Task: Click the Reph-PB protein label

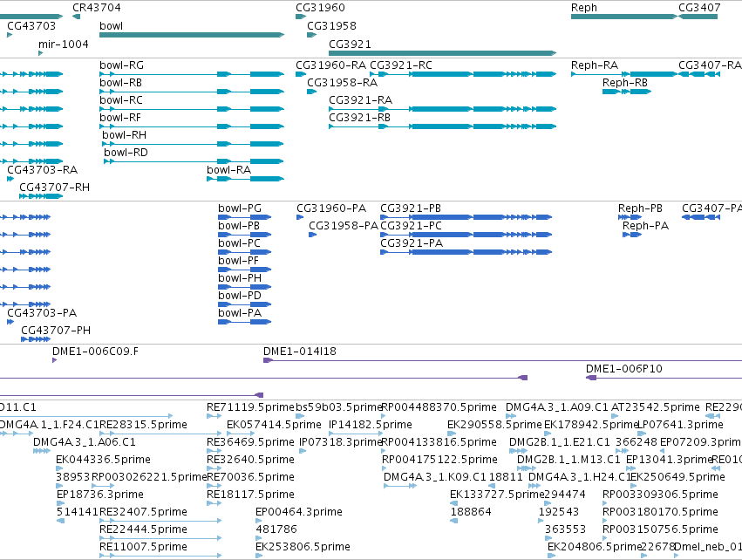Action: (640, 208)
